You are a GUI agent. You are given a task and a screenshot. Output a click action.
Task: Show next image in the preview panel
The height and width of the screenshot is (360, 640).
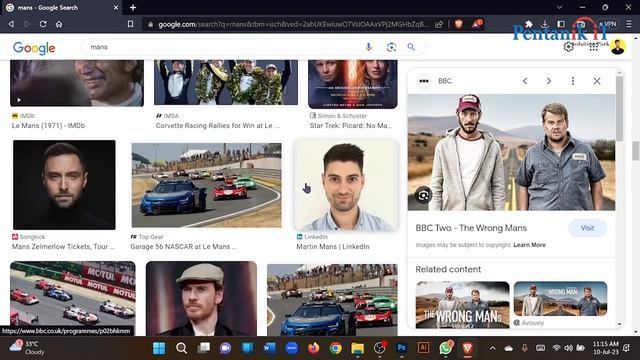(x=549, y=81)
